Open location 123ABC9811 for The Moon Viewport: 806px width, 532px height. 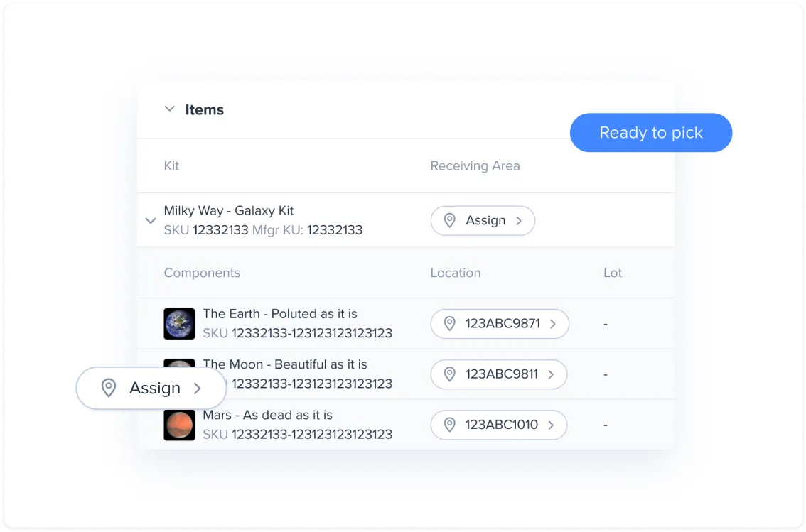pos(499,374)
